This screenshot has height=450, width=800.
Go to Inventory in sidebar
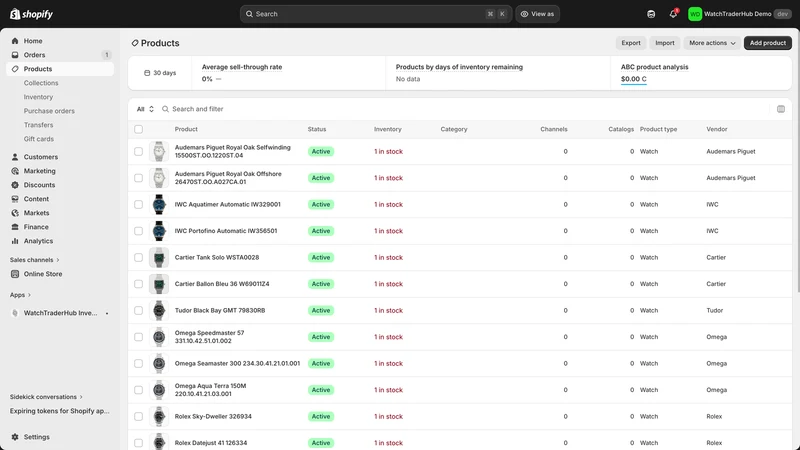38,97
